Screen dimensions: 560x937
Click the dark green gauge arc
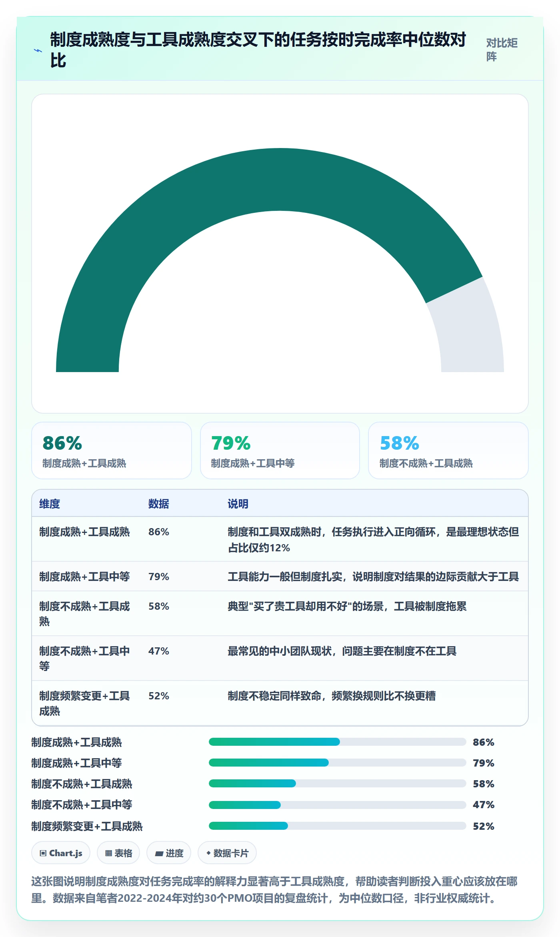pos(256,180)
